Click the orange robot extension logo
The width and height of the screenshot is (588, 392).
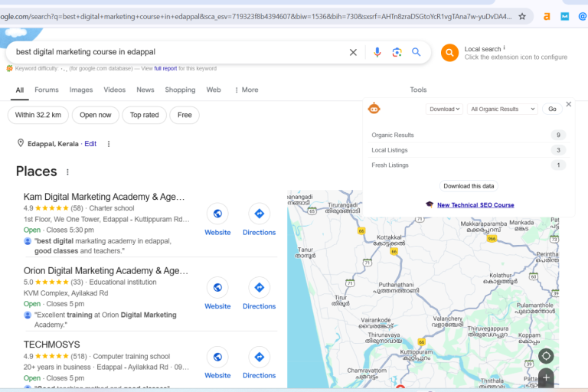(x=374, y=109)
